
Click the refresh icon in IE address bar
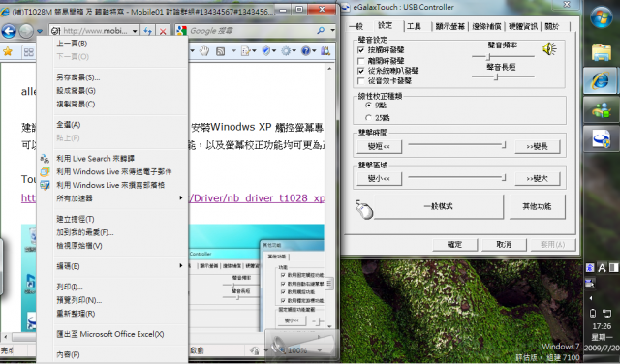[148, 31]
